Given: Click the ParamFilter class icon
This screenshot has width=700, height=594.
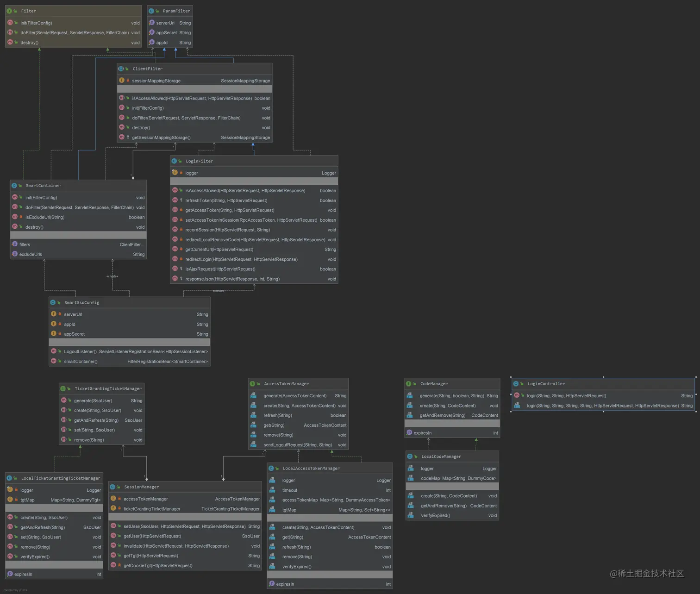Looking at the screenshot, I should tap(151, 11).
